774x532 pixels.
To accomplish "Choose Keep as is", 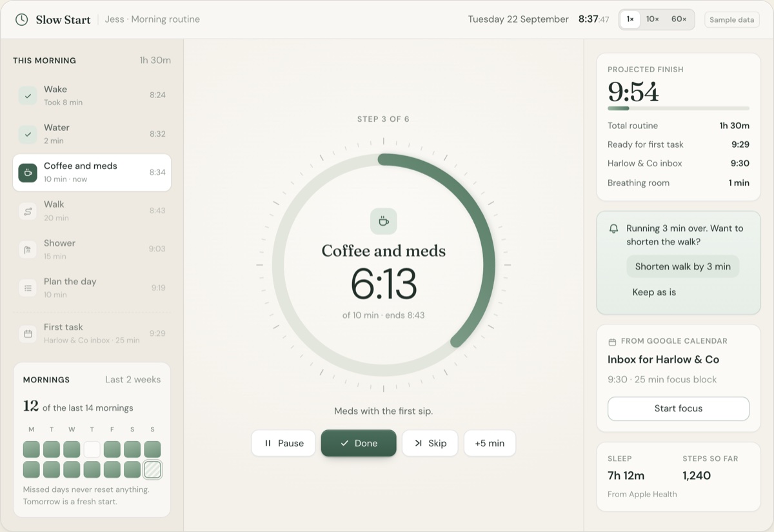I will click(x=654, y=292).
